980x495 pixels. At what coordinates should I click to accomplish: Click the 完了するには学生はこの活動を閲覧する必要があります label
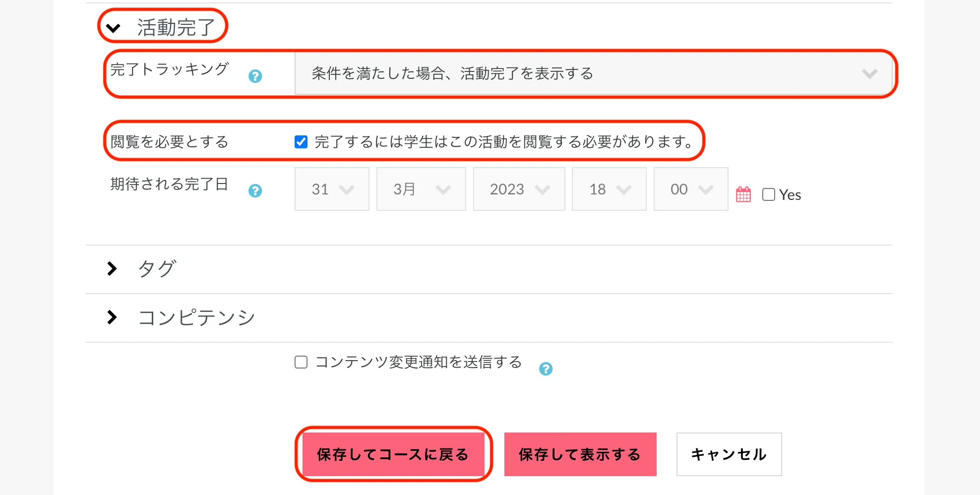point(504,142)
